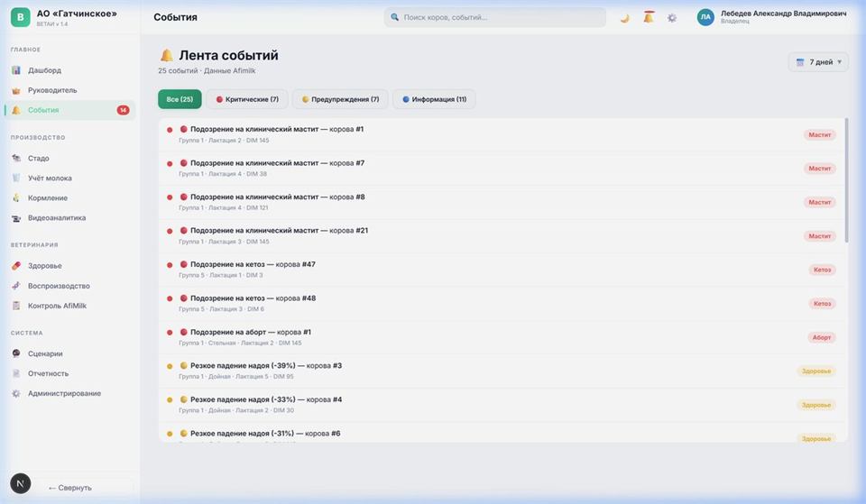Select the Информация (11) filter
866x504 pixels.
[x=434, y=99]
